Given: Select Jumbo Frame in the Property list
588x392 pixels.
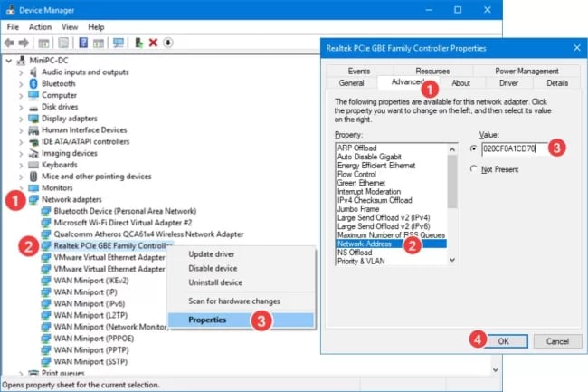Looking at the screenshot, I should [358, 209].
